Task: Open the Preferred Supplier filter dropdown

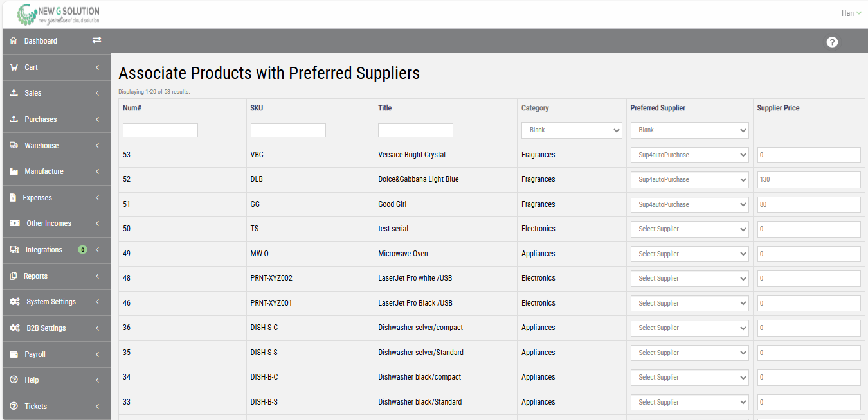Action: (689, 130)
